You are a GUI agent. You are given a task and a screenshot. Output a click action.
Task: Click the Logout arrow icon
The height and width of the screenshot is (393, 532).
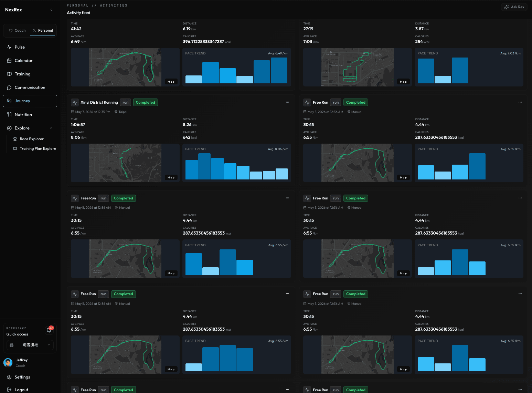point(9,390)
